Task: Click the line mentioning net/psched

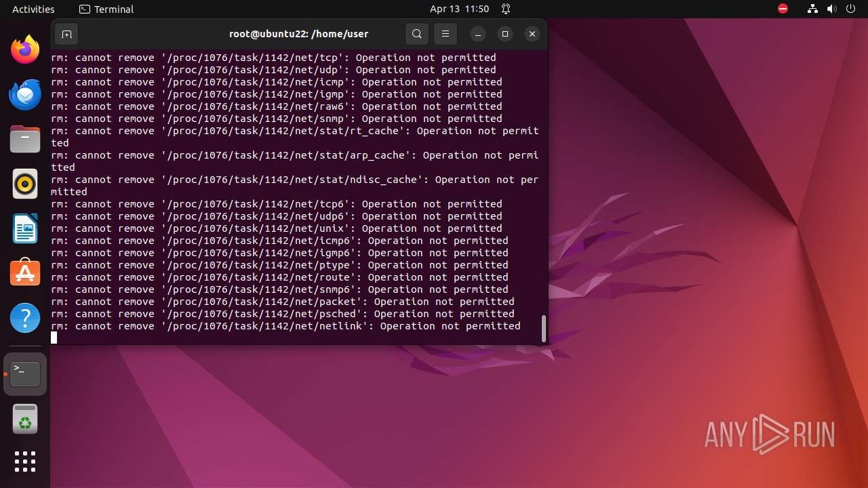Action: [x=283, y=314]
